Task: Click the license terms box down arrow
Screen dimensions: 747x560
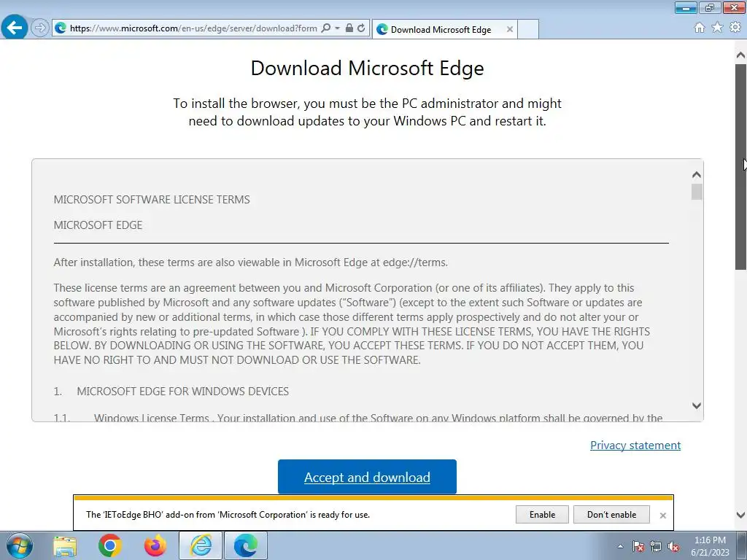Action: click(697, 405)
